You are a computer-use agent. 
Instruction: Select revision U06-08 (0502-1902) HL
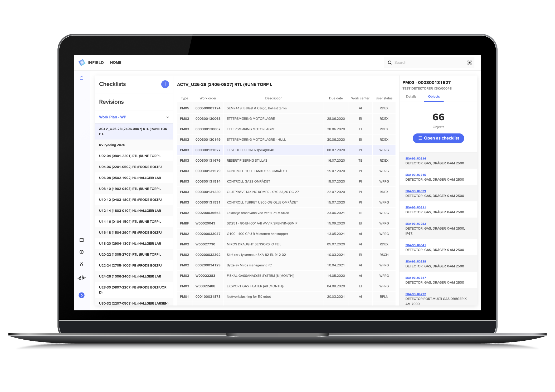click(x=134, y=178)
